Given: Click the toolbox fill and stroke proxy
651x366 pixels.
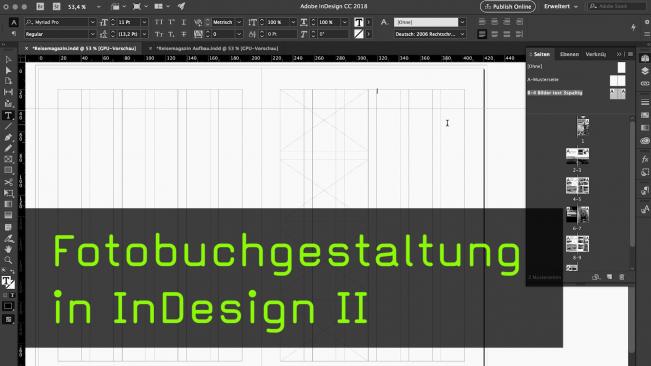Looking at the screenshot, I should pos(8,283).
